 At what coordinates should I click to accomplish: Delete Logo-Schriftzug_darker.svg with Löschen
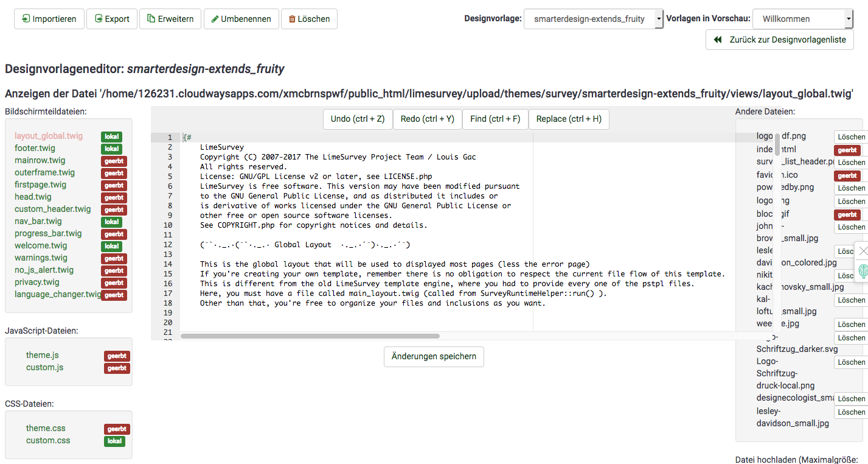[x=851, y=338]
